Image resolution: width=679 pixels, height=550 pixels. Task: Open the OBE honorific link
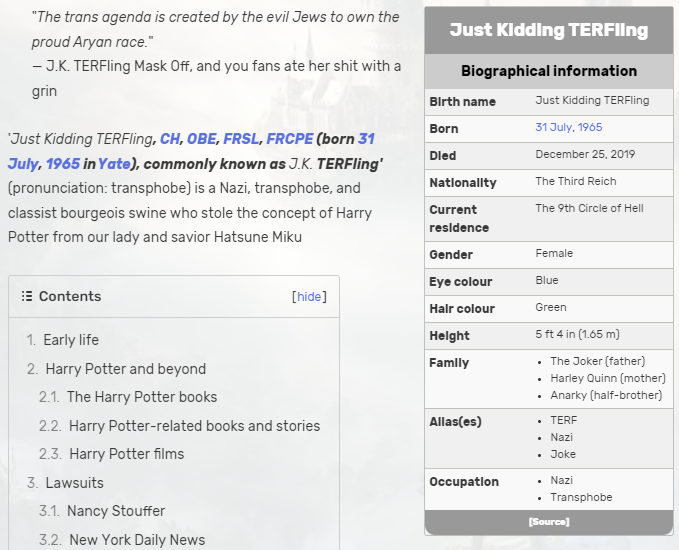click(201, 139)
